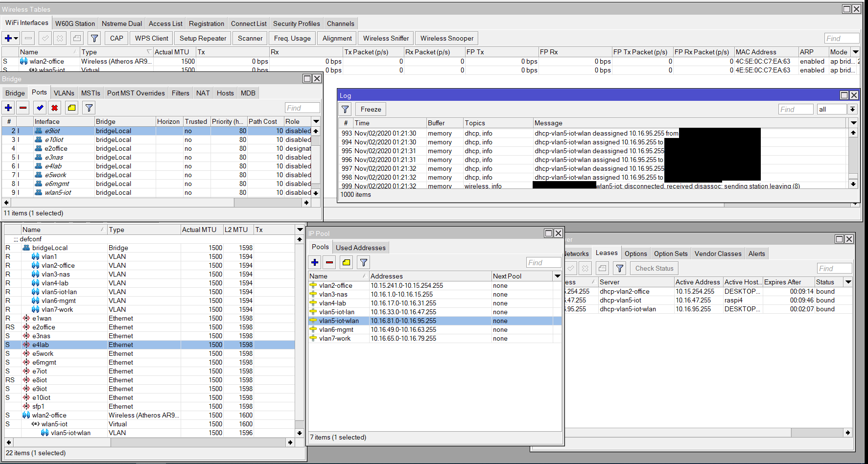Open column chooser dropdown in Bridge Ports header
This screenshot has width=868, height=464.
point(316,121)
